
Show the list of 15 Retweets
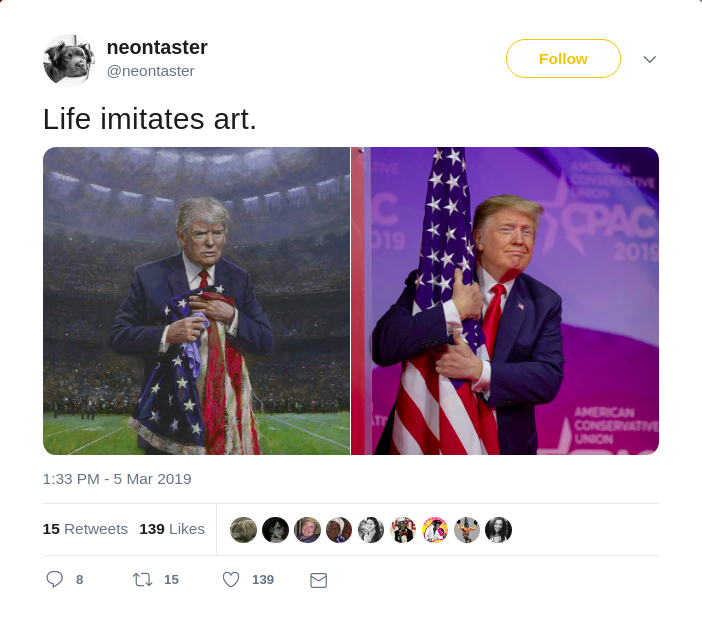click(85, 529)
